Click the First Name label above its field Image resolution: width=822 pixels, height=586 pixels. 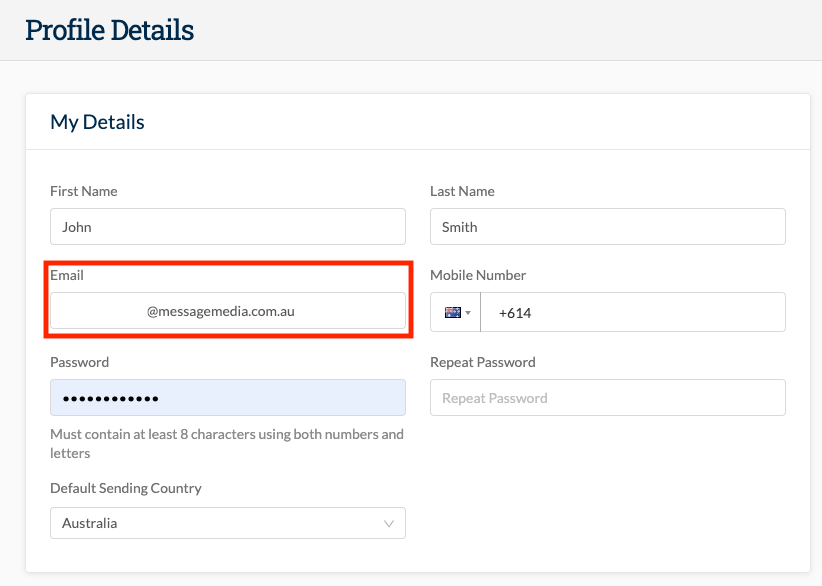click(x=83, y=191)
